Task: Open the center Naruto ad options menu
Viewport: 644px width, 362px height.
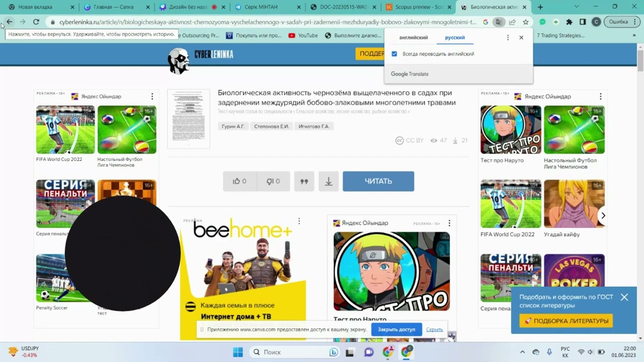Action: click(x=449, y=223)
